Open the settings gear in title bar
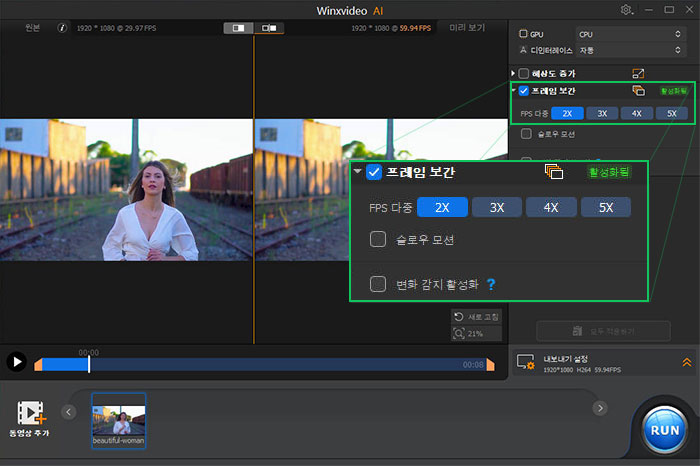Screen dimensions: 700x466 pyautogui.click(x=627, y=9)
